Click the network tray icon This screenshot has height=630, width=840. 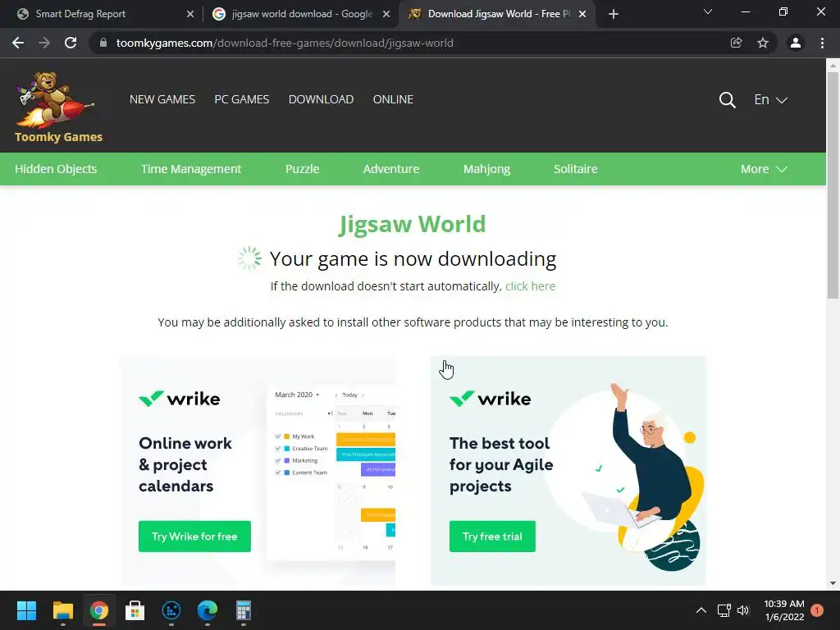pyautogui.click(x=724, y=610)
